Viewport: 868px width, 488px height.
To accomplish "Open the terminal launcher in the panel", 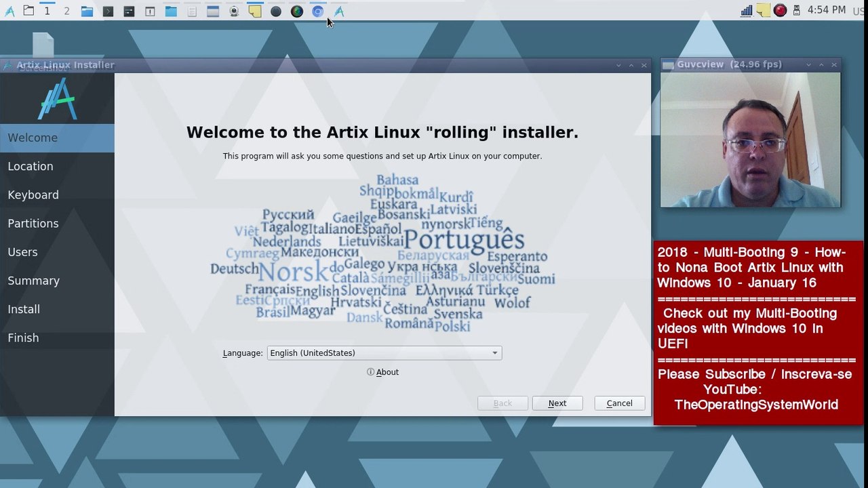I will coord(108,11).
